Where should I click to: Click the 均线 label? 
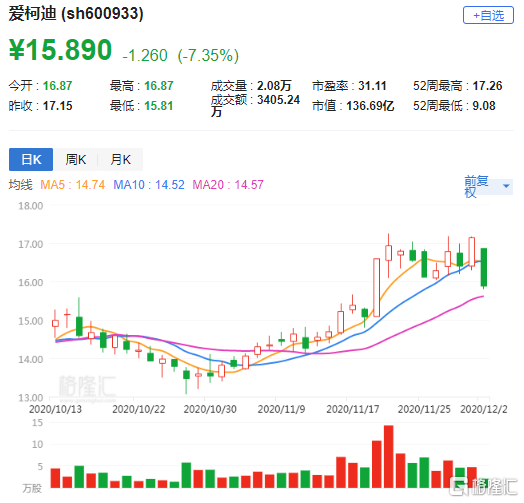[20, 185]
